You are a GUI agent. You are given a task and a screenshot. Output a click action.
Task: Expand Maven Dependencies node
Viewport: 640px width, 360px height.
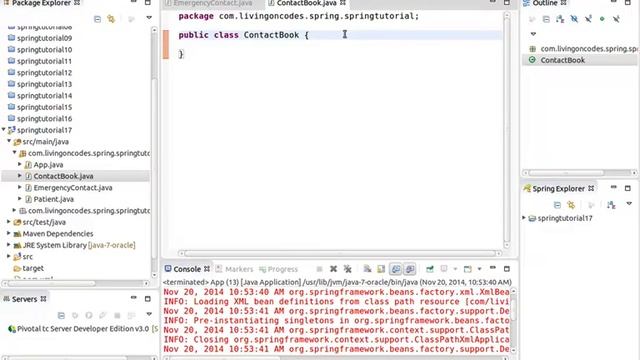tap(9, 233)
